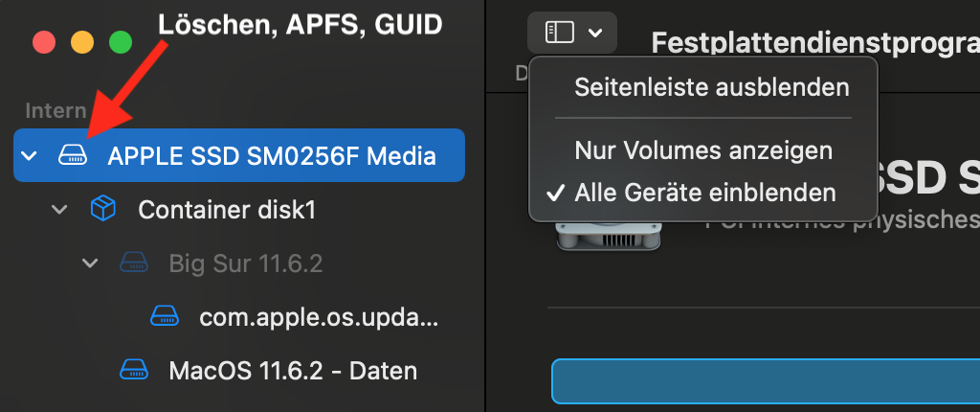Enable the Alle Geräte einblenden option
The height and width of the screenshot is (412, 980).
click(x=704, y=193)
